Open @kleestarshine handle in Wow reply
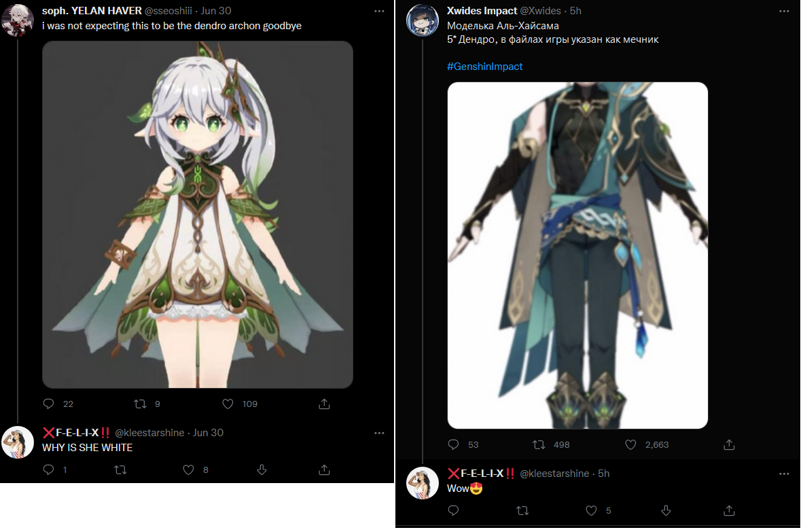Image resolution: width=803 pixels, height=532 pixels. (x=554, y=474)
